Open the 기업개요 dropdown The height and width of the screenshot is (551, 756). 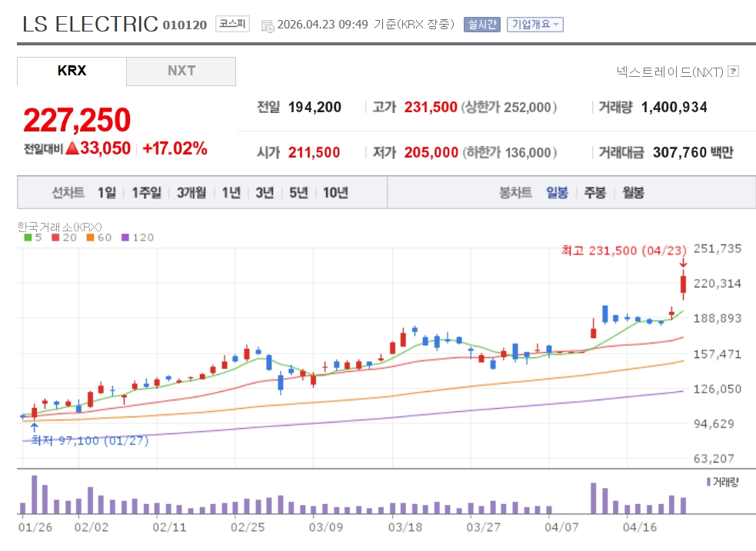pyautogui.click(x=535, y=24)
